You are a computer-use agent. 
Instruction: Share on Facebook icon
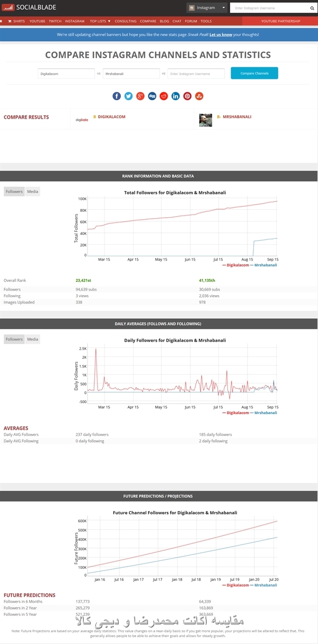(x=117, y=96)
